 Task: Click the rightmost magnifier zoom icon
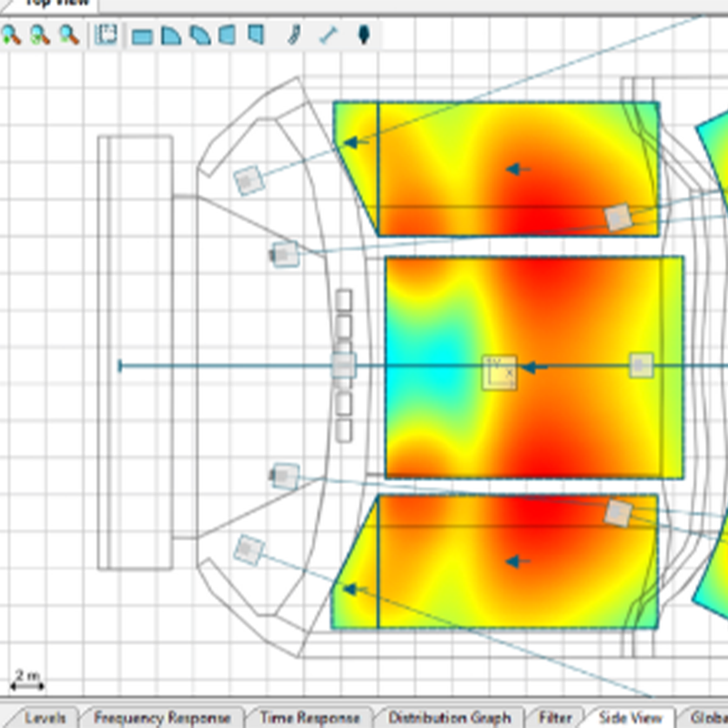tap(68, 35)
